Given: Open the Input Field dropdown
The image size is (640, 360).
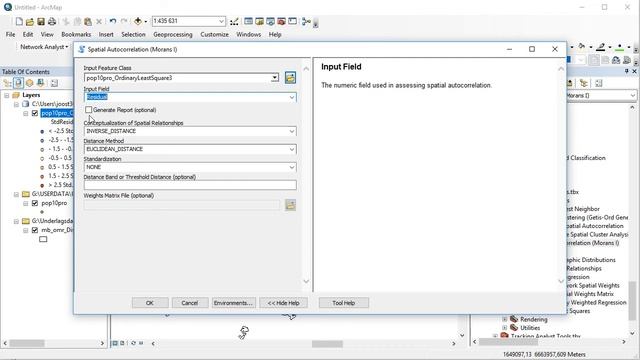Looking at the screenshot, I should tap(292, 97).
